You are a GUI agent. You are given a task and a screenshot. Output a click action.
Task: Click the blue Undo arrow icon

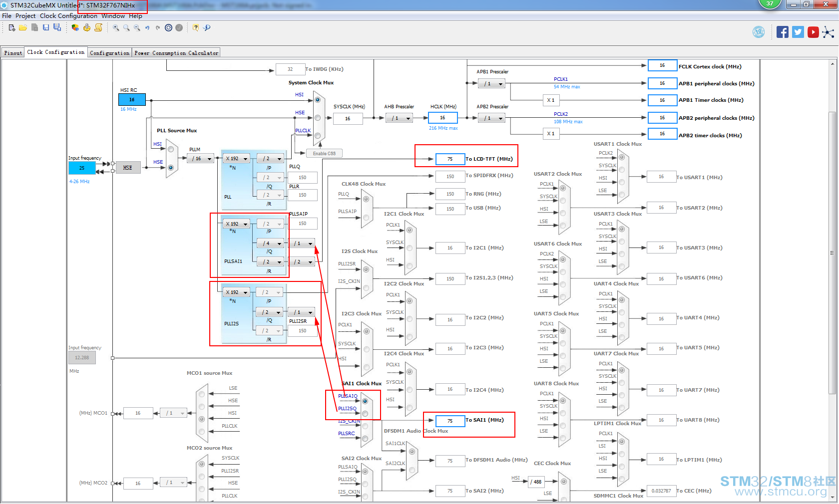(x=147, y=28)
